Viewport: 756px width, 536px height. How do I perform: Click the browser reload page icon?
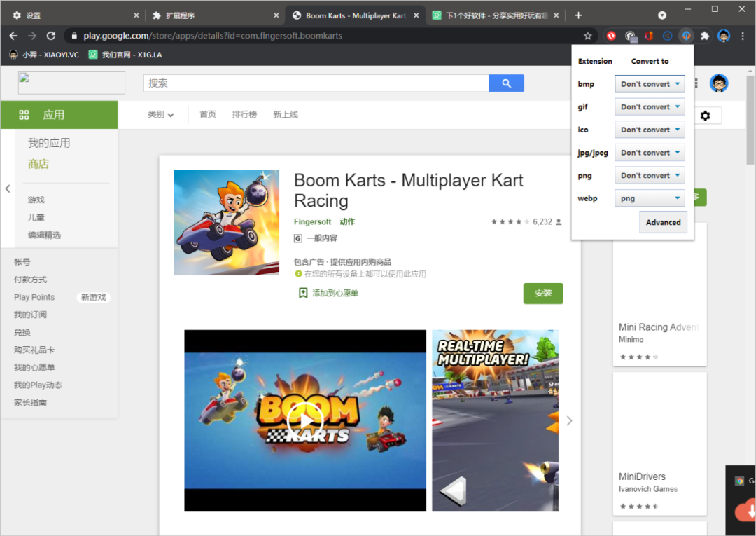click(50, 36)
